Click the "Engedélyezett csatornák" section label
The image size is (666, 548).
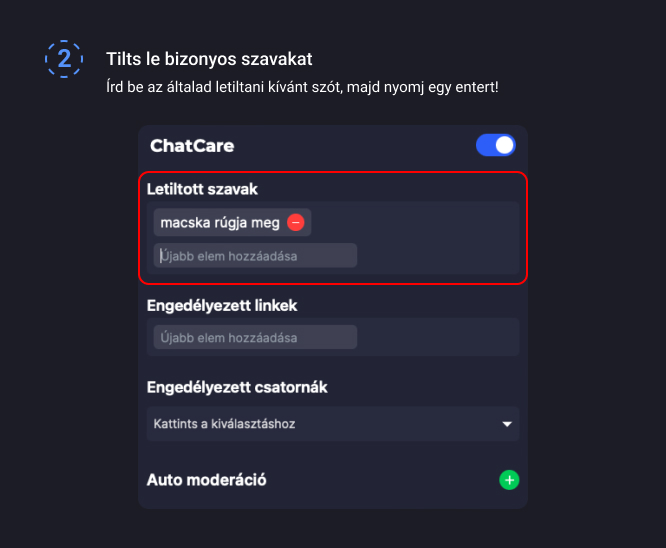[x=237, y=387]
